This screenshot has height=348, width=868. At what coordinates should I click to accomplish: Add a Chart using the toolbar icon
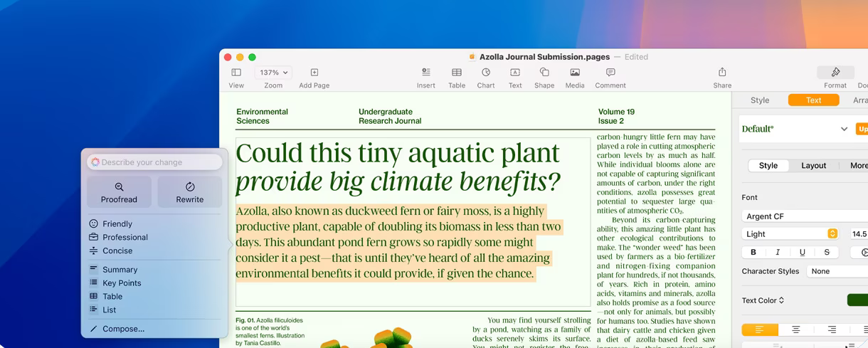point(486,73)
